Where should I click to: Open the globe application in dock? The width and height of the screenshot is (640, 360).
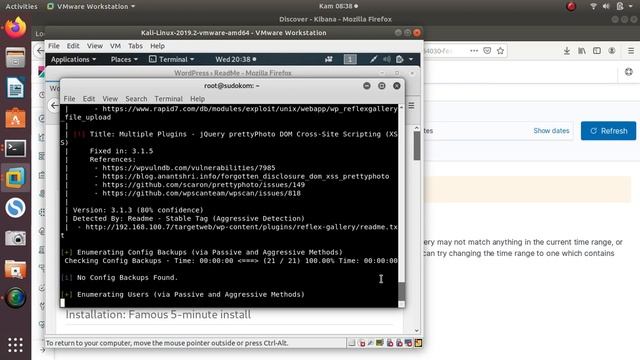click(x=15, y=298)
